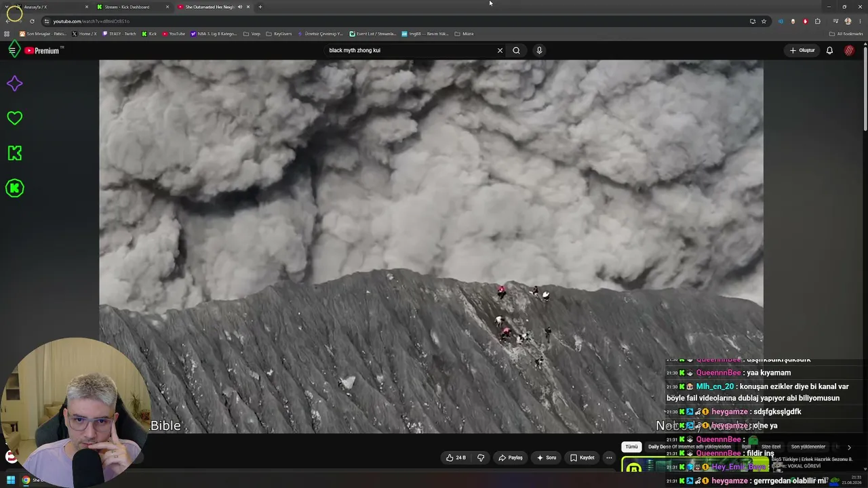Close the YouTube video tab
This screenshot has width=868, height=488.
(248, 7)
